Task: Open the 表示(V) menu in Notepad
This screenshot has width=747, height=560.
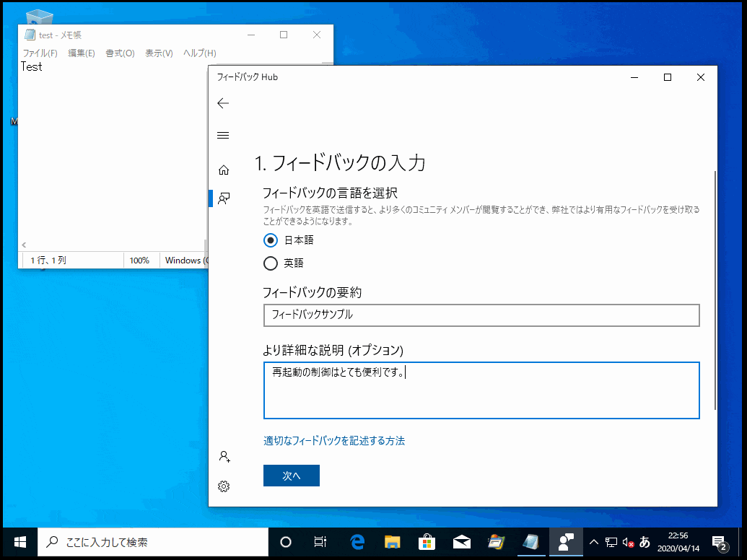Action: pos(159,53)
